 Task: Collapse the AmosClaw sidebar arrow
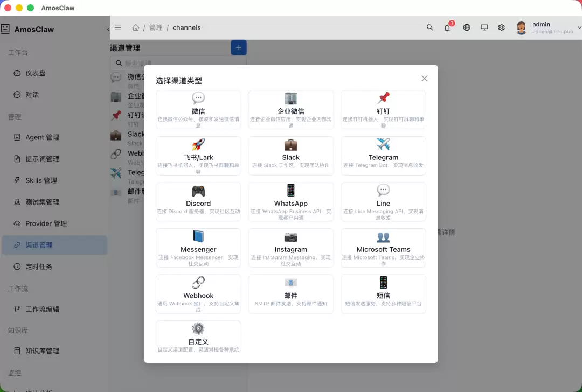[x=108, y=29]
